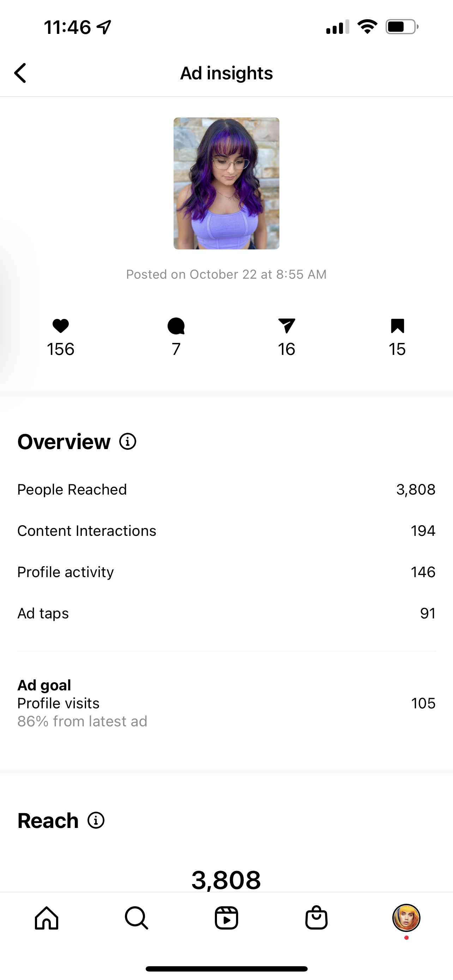Open the Reach info icon
This screenshot has height=980, width=453.
coord(96,820)
